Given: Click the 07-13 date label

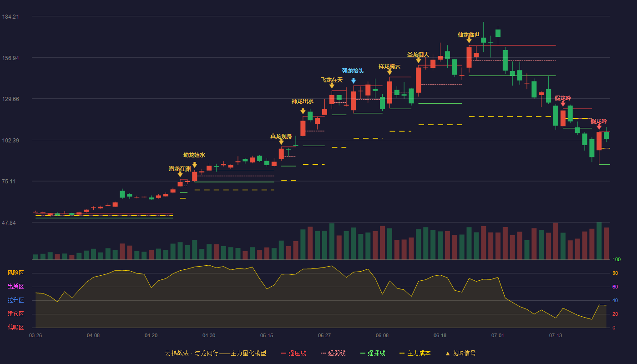Looking at the screenshot, I should (x=556, y=335).
